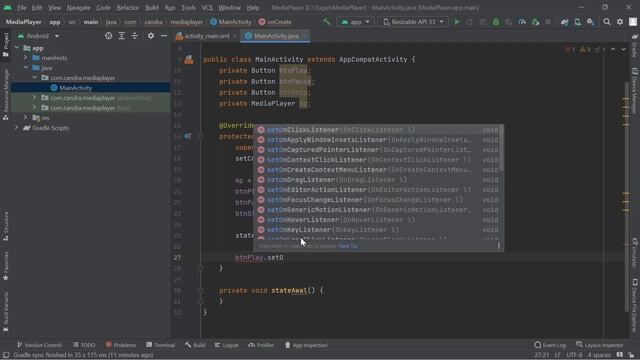
Task: Open the SDK Manager toolbar icon
Action: pyautogui.click(x=591, y=22)
